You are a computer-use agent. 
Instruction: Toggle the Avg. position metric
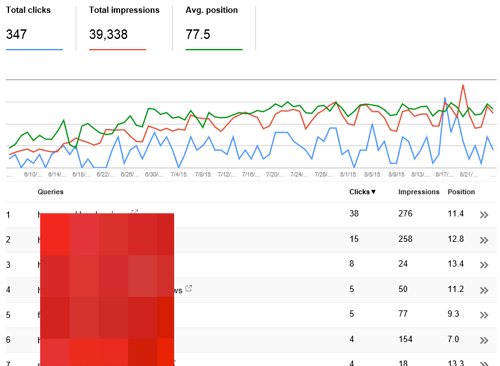coord(214,28)
